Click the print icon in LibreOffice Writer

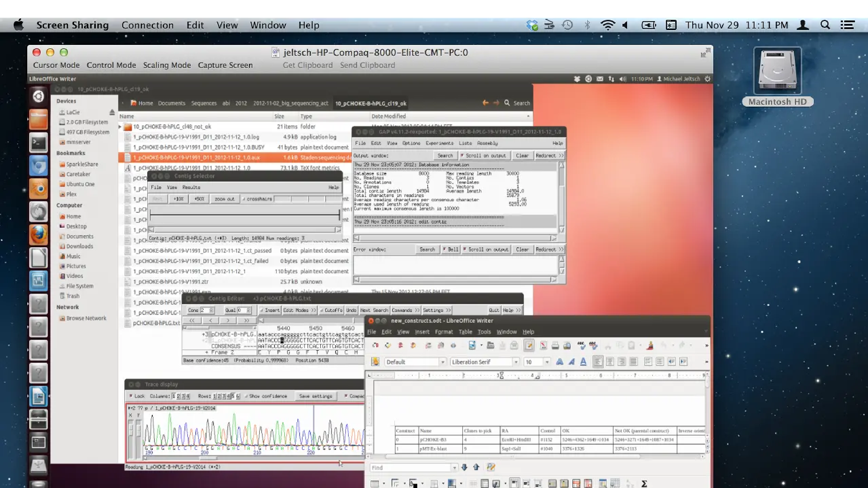pyautogui.click(x=555, y=345)
